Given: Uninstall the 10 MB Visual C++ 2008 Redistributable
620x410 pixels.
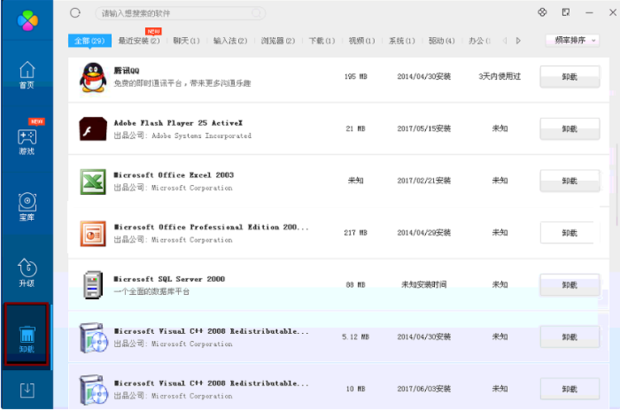Looking at the screenshot, I should pos(570,389).
